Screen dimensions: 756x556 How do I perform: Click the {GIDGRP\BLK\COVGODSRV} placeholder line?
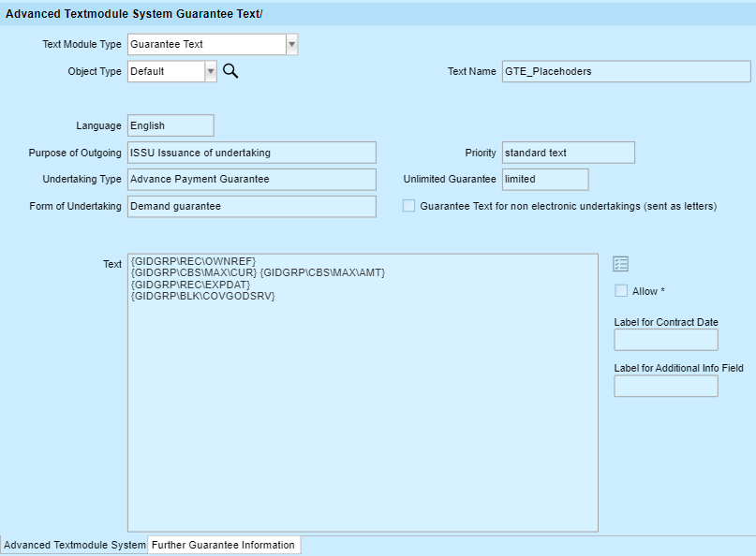coord(203,296)
